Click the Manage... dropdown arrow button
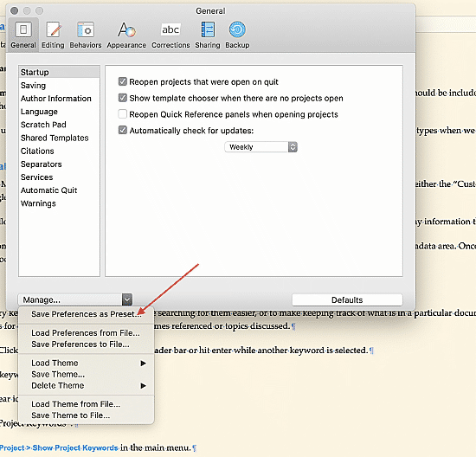Image resolution: width=476 pixels, height=457 pixels. [127, 299]
